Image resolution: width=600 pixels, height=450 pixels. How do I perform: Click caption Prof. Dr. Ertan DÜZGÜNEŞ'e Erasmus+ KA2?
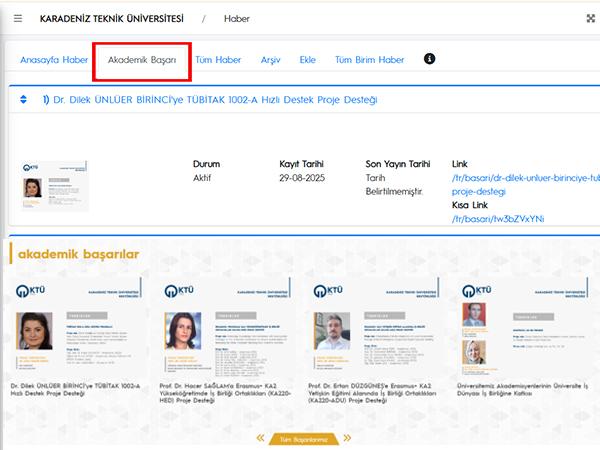tap(372, 393)
